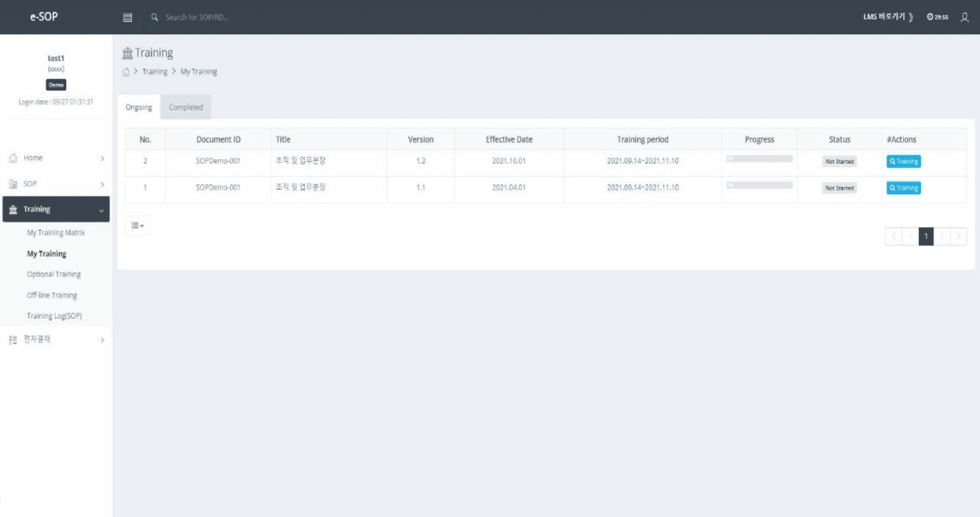Click the 전자결재 icon in sidebar
This screenshot has width=980, height=517.
click(x=13, y=340)
